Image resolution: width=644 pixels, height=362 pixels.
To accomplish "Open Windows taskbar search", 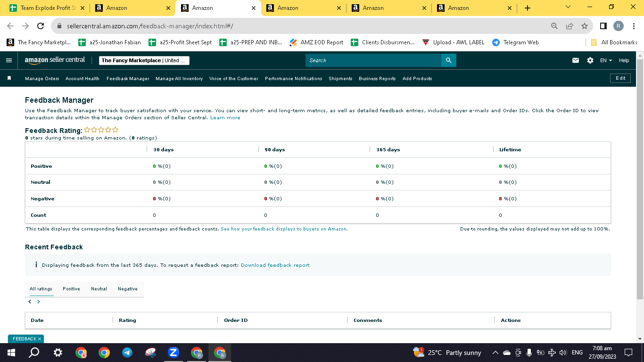I will point(34,353).
